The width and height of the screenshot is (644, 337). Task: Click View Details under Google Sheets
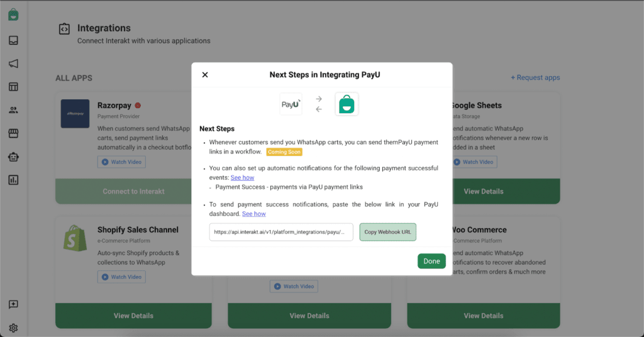(484, 191)
